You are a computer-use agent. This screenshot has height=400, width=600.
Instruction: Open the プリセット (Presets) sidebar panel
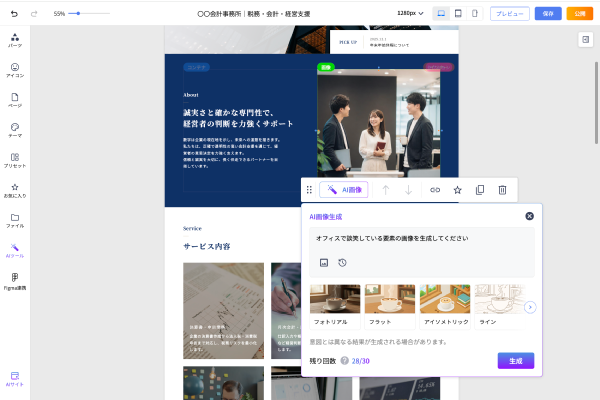15,161
